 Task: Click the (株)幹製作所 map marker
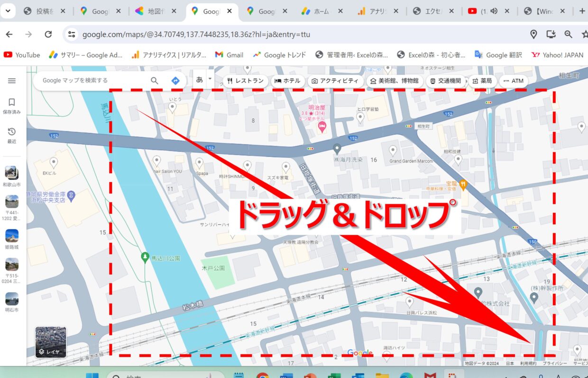click(x=534, y=297)
